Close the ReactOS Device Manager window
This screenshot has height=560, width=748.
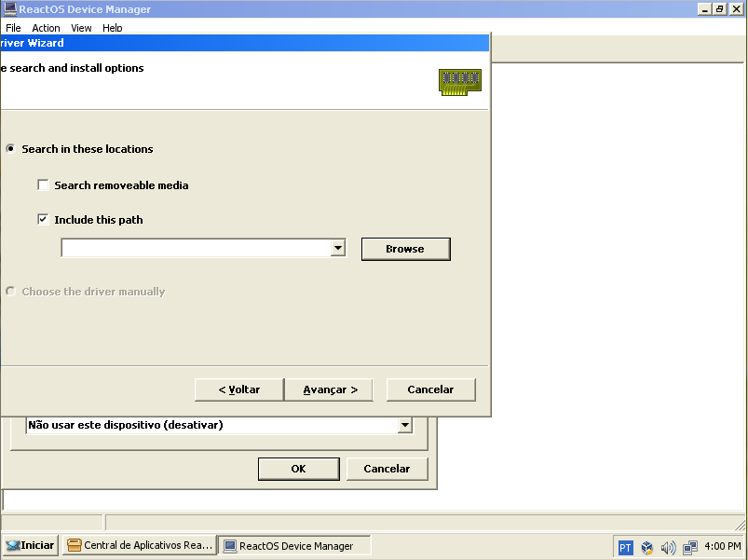[x=737, y=9]
